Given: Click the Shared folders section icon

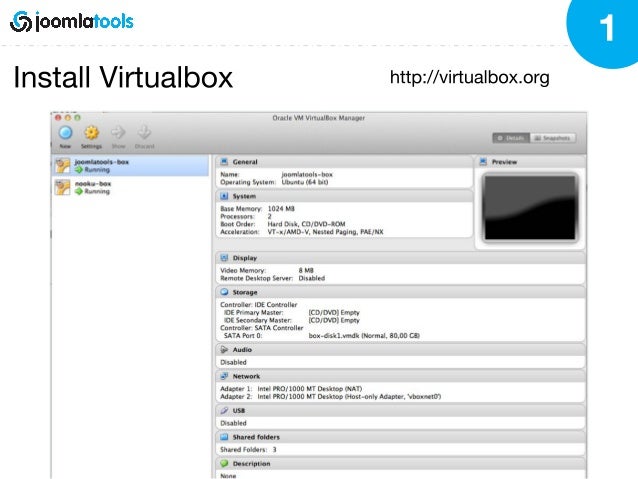Looking at the screenshot, I should (224, 437).
